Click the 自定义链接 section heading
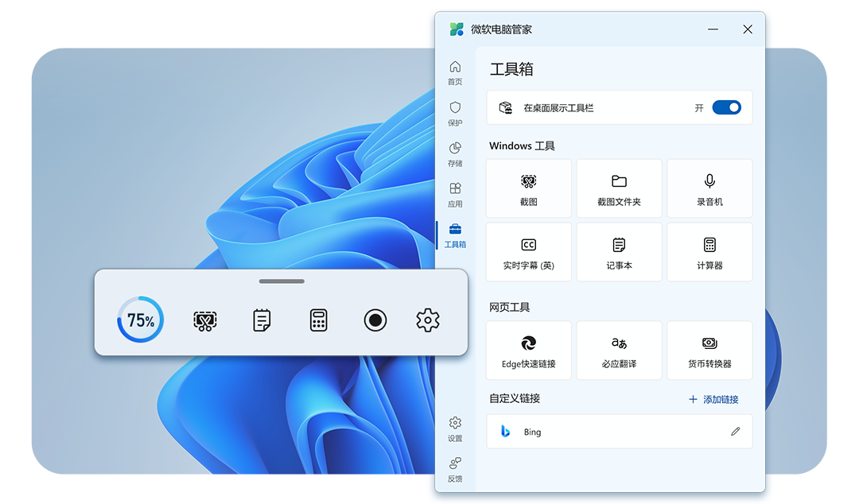859x504 pixels. 515,398
